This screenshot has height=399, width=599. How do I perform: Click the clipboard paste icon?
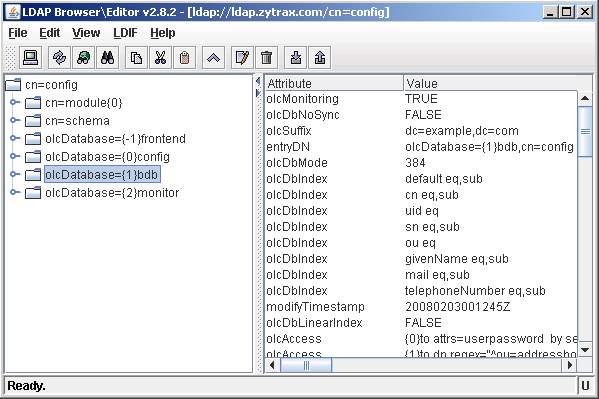[x=185, y=58]
